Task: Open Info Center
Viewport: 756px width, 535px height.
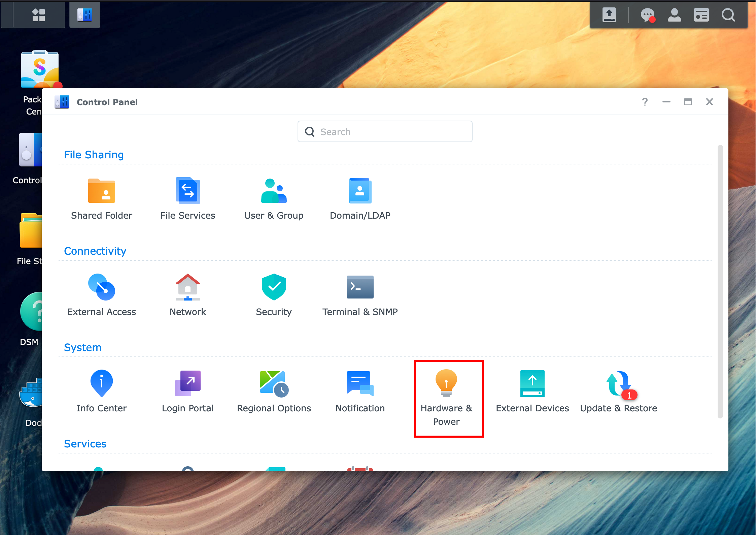Action: (x=101, y=392)
